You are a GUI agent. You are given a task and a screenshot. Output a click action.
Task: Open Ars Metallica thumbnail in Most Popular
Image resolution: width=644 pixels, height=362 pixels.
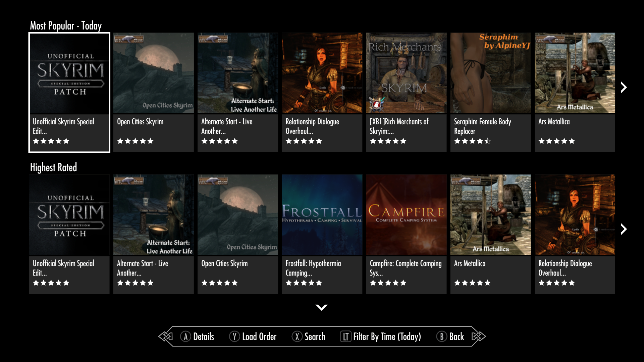[575, 73]
